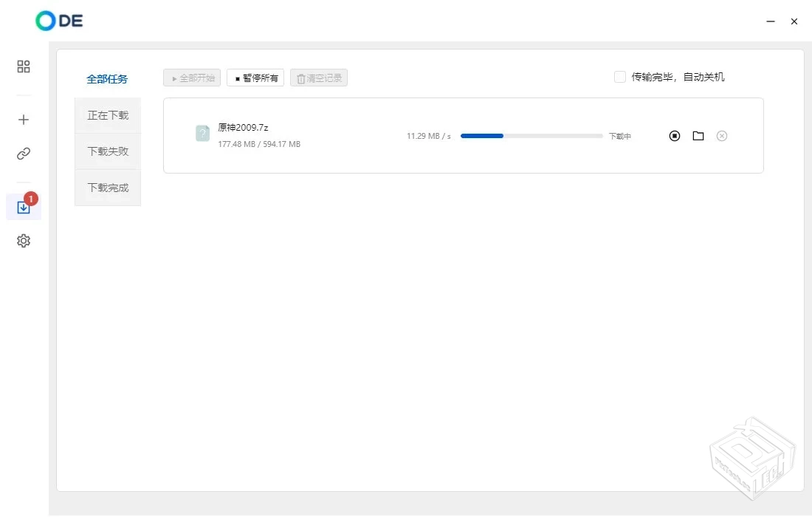Image resolution: width=812 pixels, height=517 pixels.
Task: Click the plus icon to create new task
Action: pos(23,119)
